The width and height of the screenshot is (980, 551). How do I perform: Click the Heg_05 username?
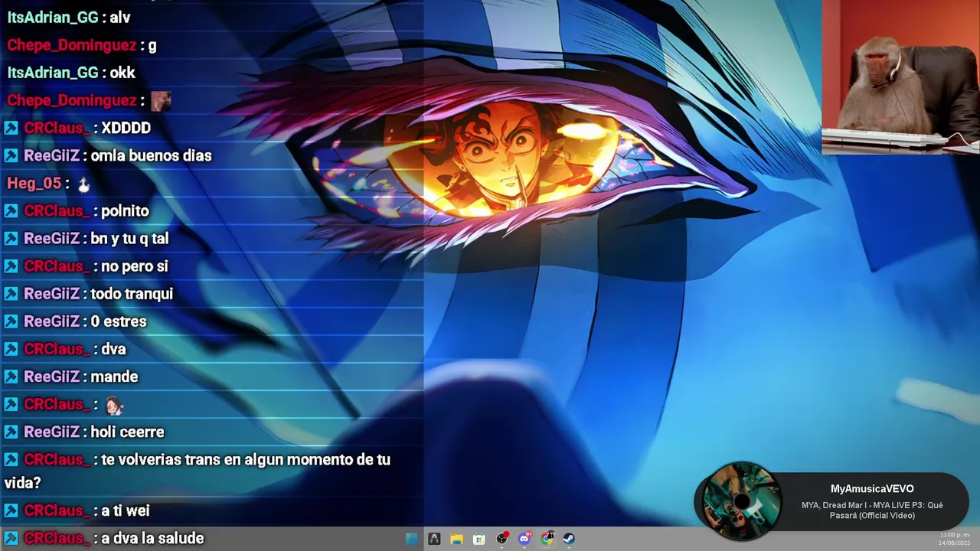tap(34, 183)
